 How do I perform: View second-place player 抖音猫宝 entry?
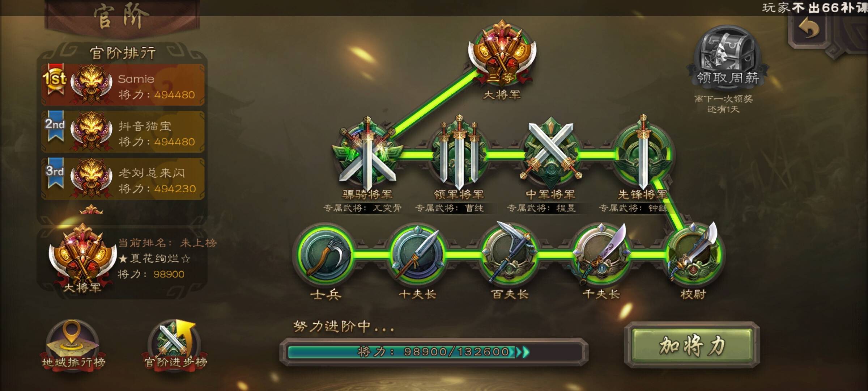coord(123,132)
